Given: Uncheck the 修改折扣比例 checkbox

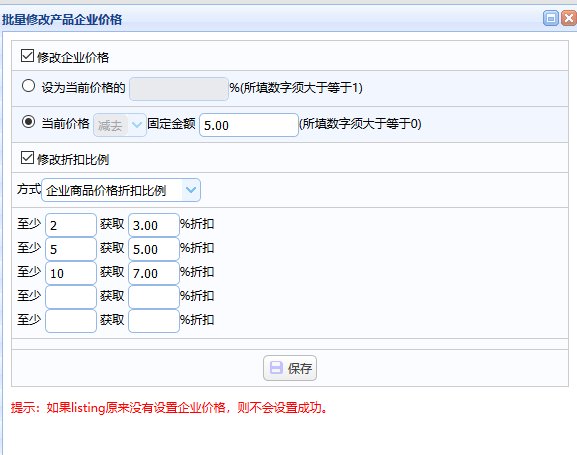Looking at the screenshot, I should [x=28, y=158].
